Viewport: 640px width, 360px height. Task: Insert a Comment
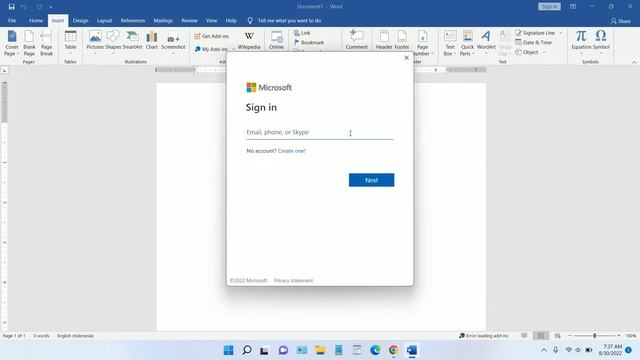coord(356,40)
